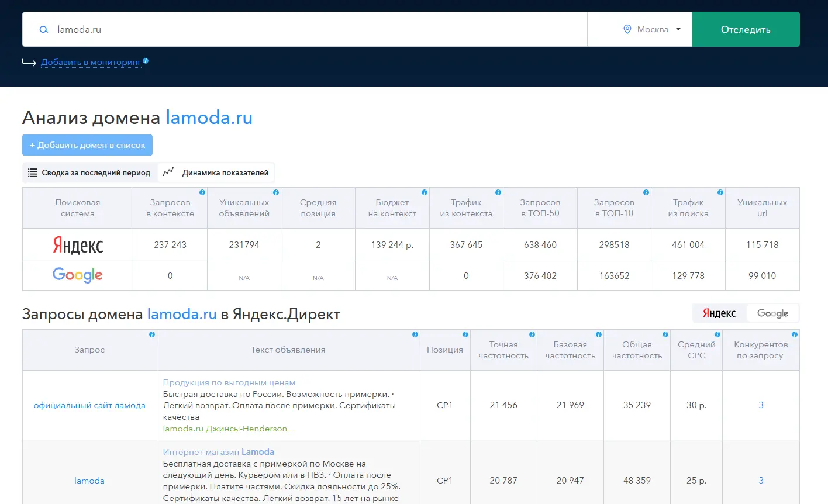828x504 pixels.
Task: Select Яндекс context traffic value 367 645
Action: click(466, 245)
